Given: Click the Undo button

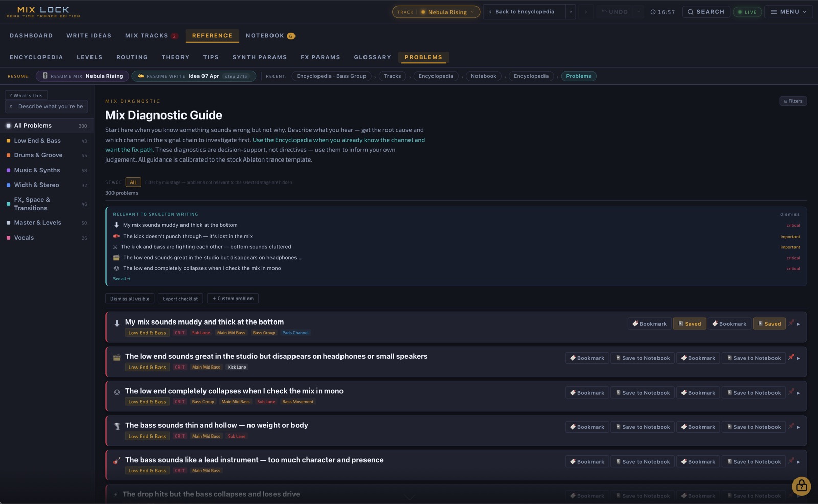Looking at the screenshot, I should pos(615,12).
